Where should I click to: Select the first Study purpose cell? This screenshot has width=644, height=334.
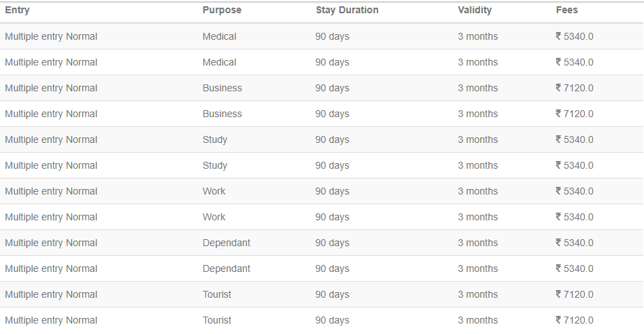coord(215,139)
